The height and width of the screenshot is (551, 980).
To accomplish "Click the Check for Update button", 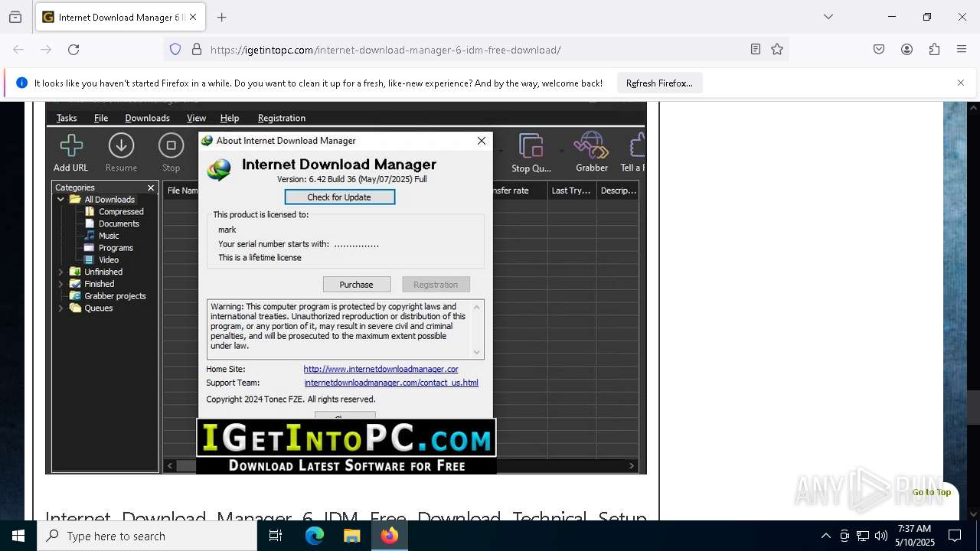I will 339,197.
